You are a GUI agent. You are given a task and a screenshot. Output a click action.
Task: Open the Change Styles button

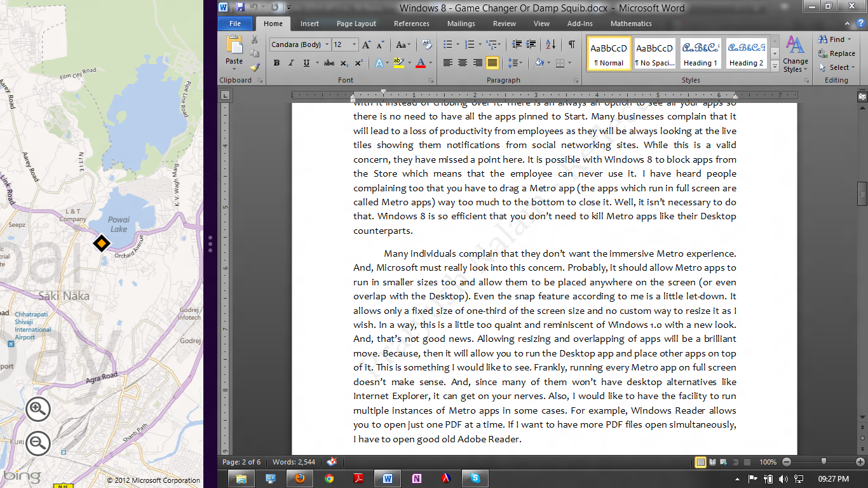(x=795, y=53)
